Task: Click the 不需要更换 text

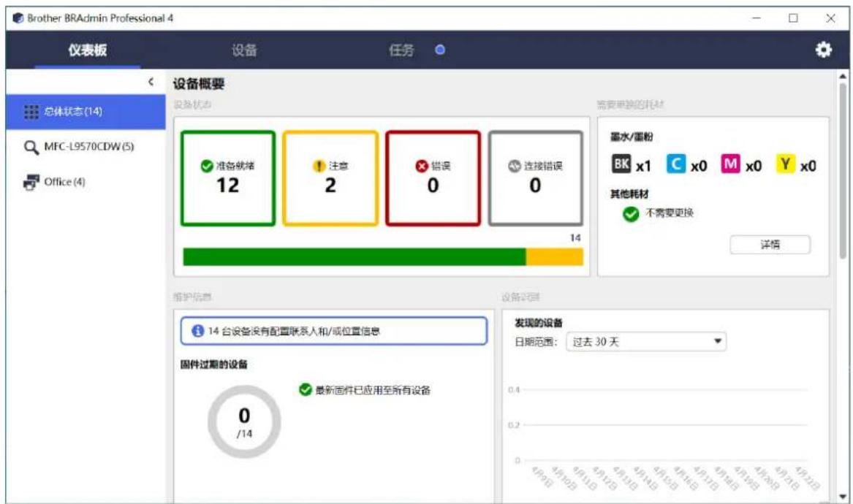Action: click(x=669, y=213)
